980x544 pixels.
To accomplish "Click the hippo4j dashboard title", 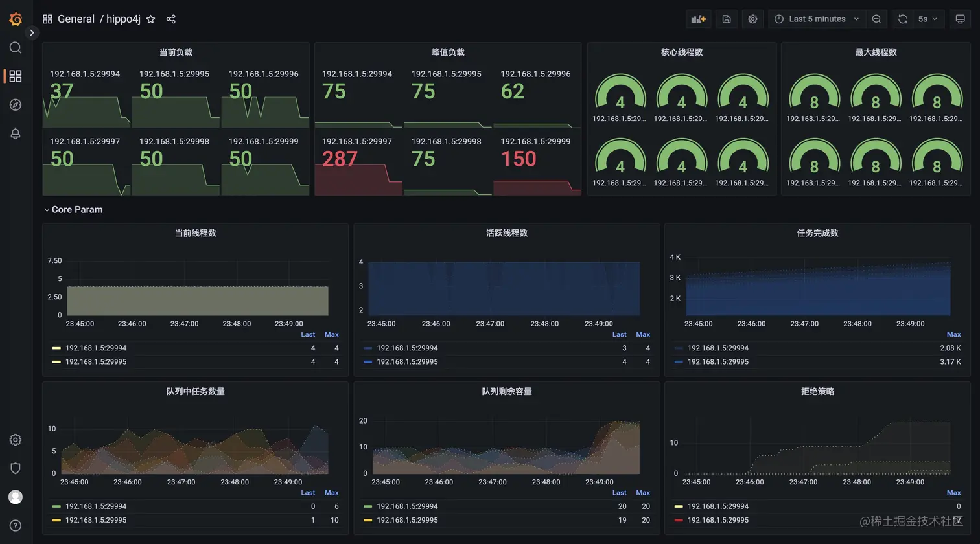I will pyautogui.click(x=123, y=19).
